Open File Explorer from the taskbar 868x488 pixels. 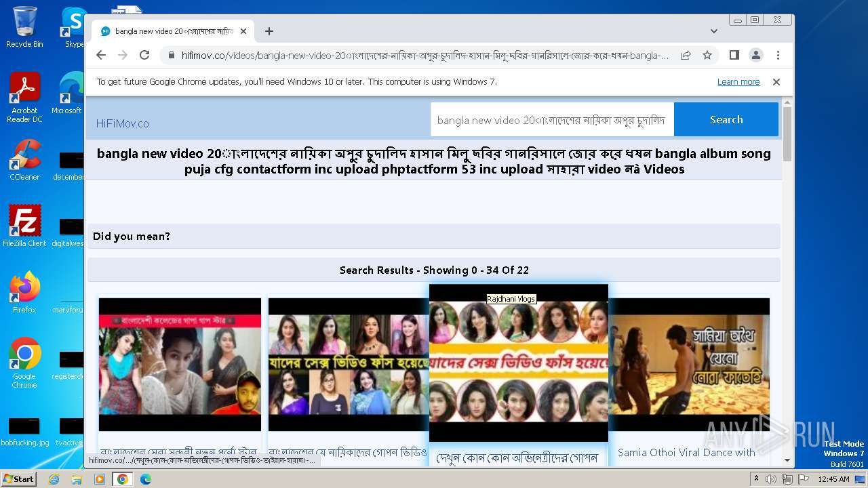(x=77, y=479)
